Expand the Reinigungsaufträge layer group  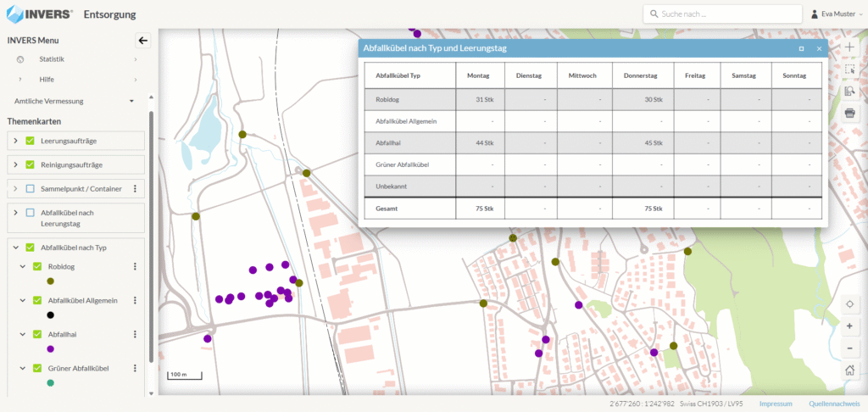pyautogui.click(x=15, y=164)
